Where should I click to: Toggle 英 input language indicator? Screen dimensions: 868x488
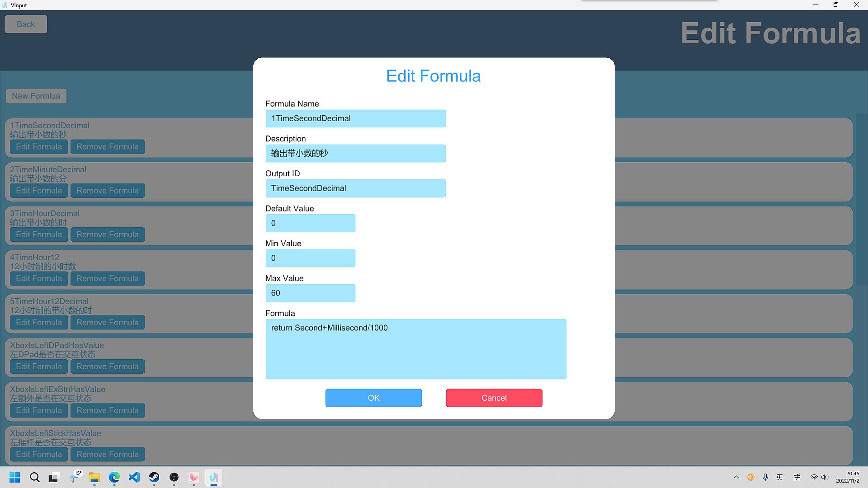(780, 477)
